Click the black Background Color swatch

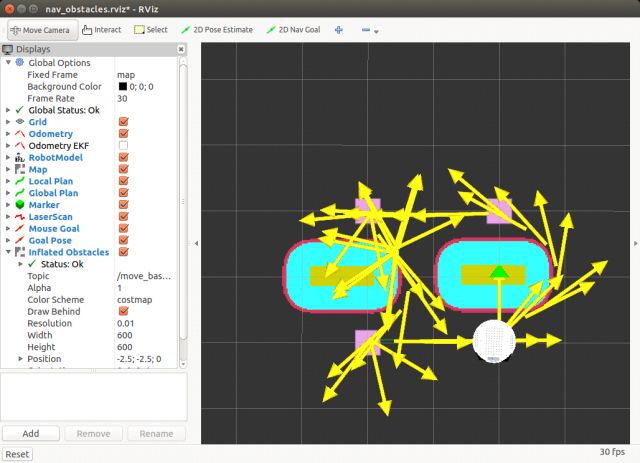coord(123,87)
